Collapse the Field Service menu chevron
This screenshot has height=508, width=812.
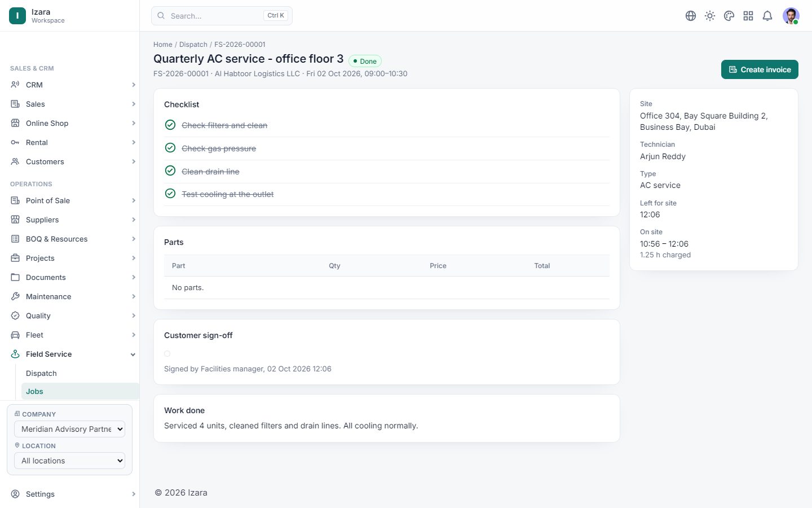point(133,354)
